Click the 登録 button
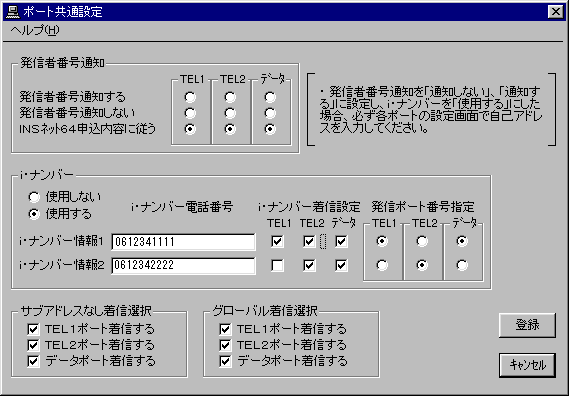Screen dimensions: 569x396 tap(527, 325)
